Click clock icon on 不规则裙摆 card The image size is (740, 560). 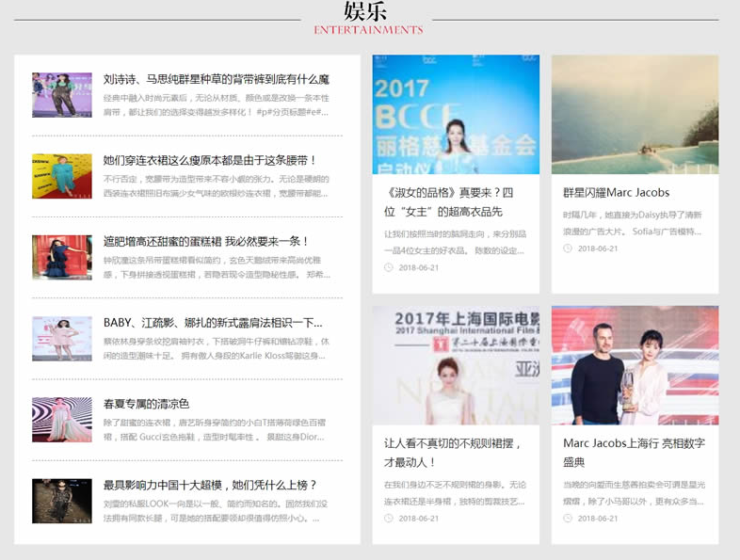click(389, 519)
